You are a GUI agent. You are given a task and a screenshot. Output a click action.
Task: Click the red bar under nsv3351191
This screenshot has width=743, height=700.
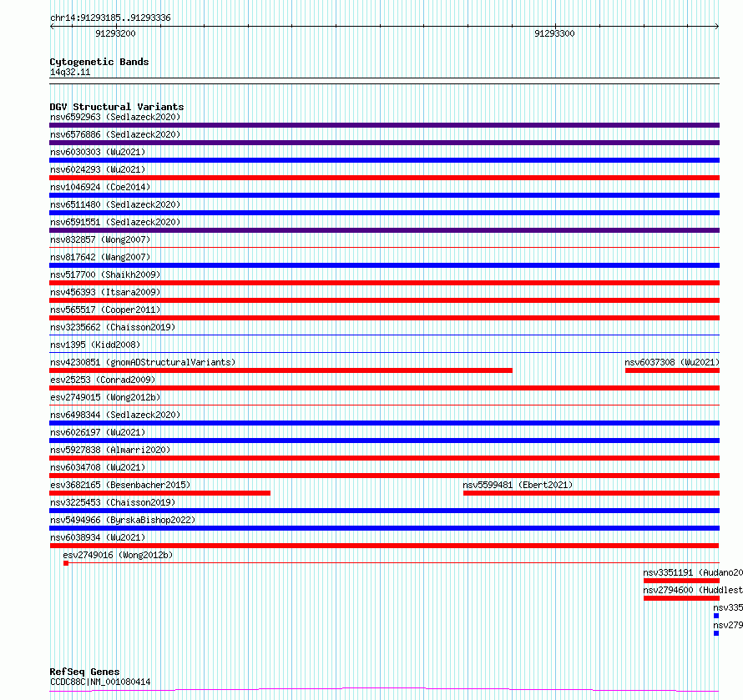pos(681,581)
